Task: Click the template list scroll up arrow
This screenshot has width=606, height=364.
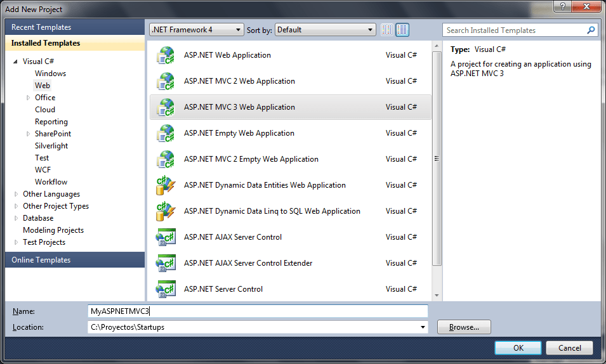Action: pos(437,46)
